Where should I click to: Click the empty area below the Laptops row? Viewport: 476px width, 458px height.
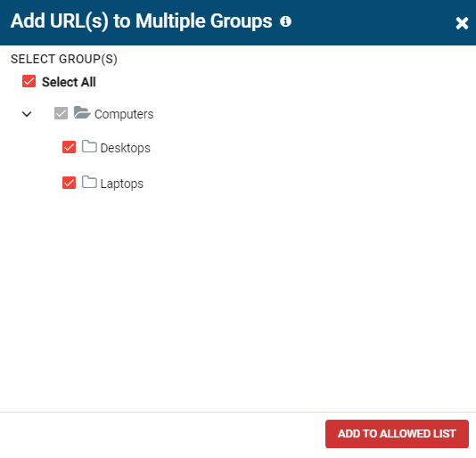pos(238,300)
